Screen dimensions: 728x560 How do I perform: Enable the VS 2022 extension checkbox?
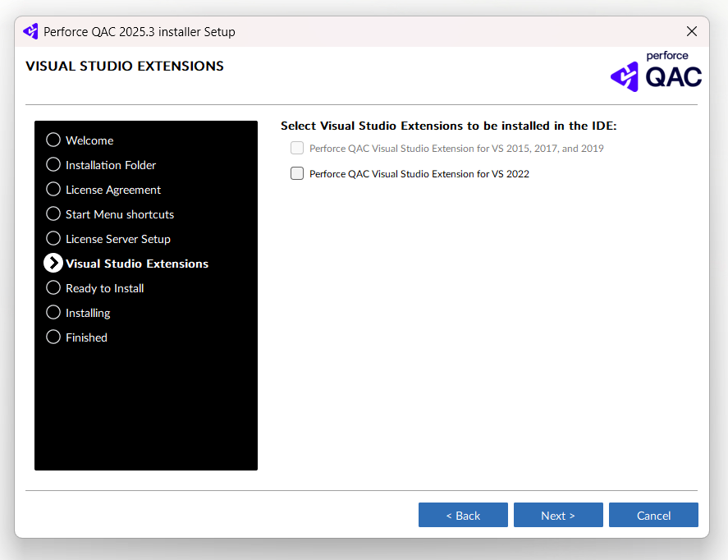pos(297,173)
